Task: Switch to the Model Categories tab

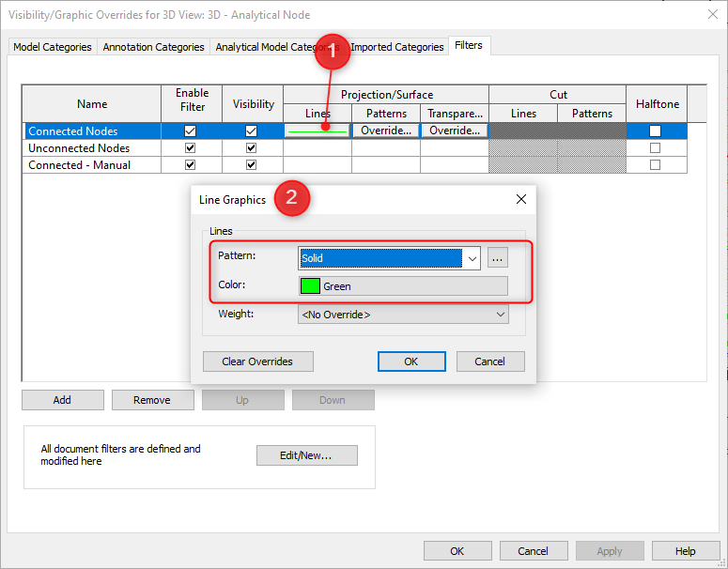Action: [53, 47]
